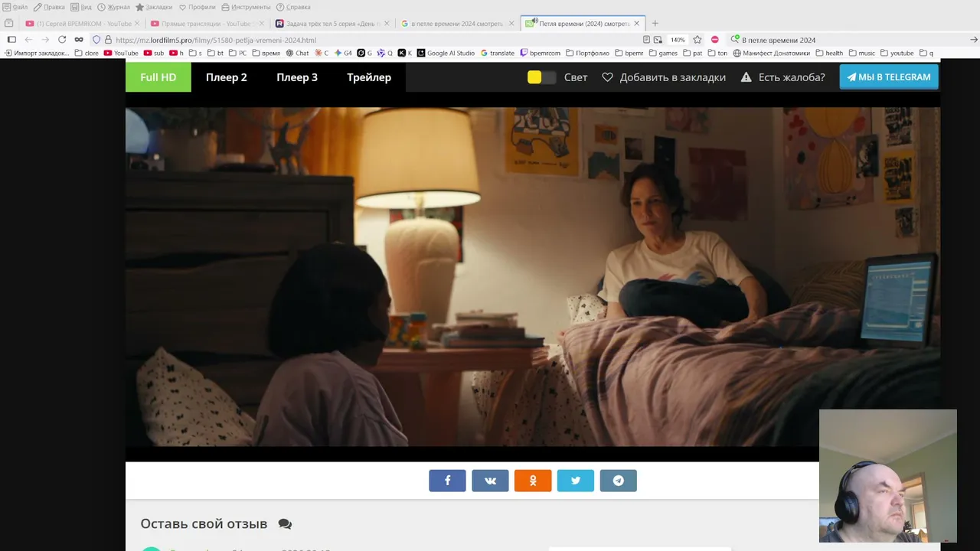The height and width of the screenshot is (551, 980).
Task: Share the film on Odnoklassniki
Action: click(x=533, y=481)
